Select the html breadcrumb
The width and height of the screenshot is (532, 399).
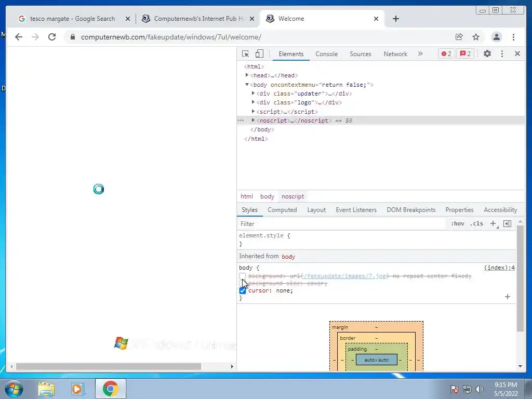click(247, 196)
